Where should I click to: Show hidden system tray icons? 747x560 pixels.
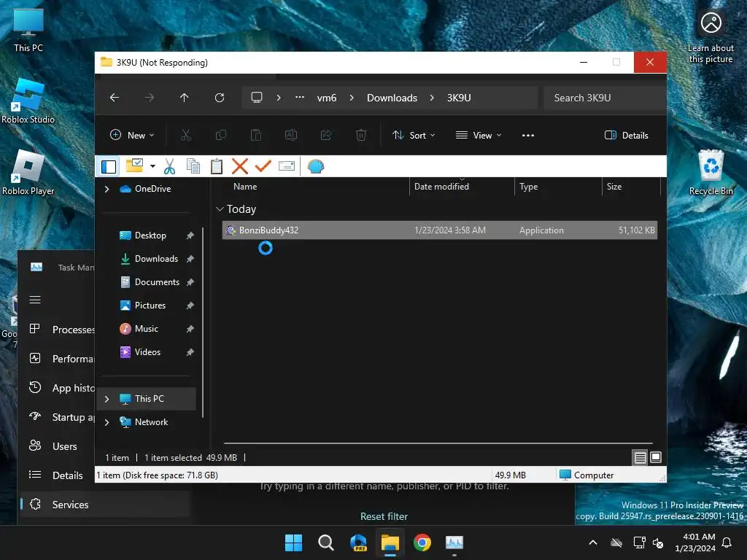[x=593, y=542]
